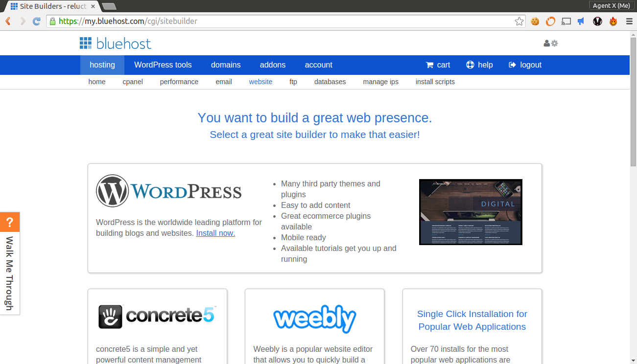Go to the home submenu item

click(97, 82)
